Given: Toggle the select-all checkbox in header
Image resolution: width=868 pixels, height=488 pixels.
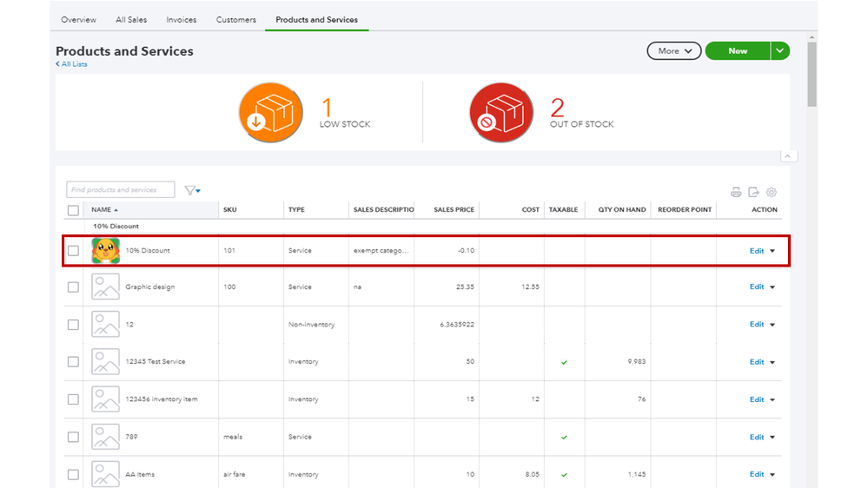Looking at the screenshot, I should (73, 210).
